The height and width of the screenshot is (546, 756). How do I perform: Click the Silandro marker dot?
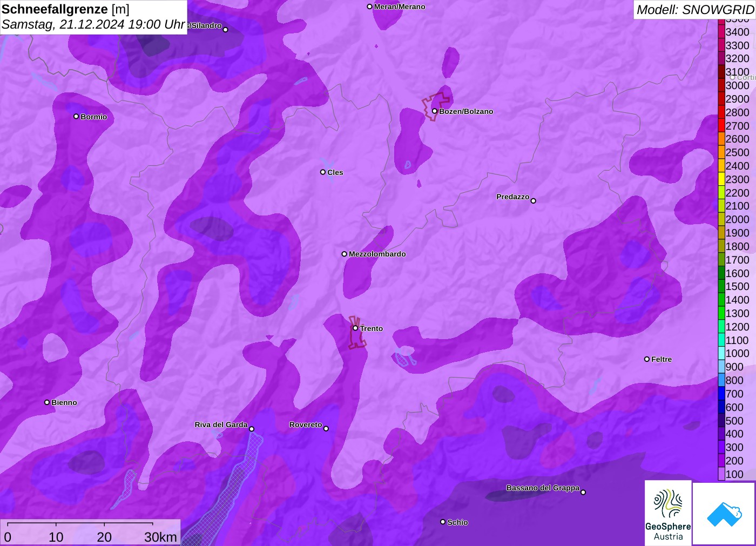[226, 30]
